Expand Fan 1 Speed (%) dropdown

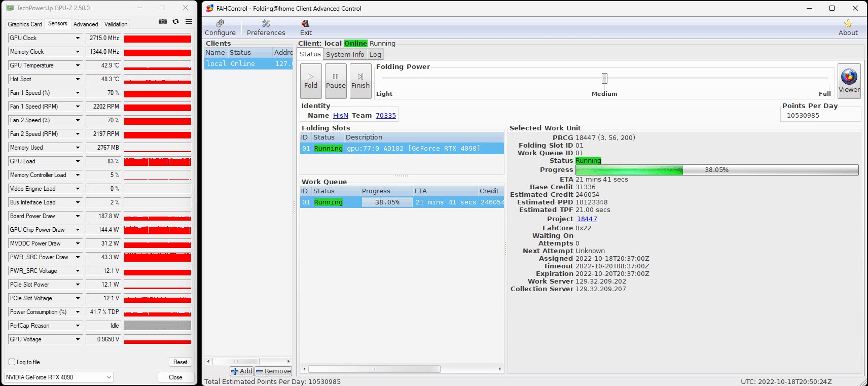(x=78, y=93)
